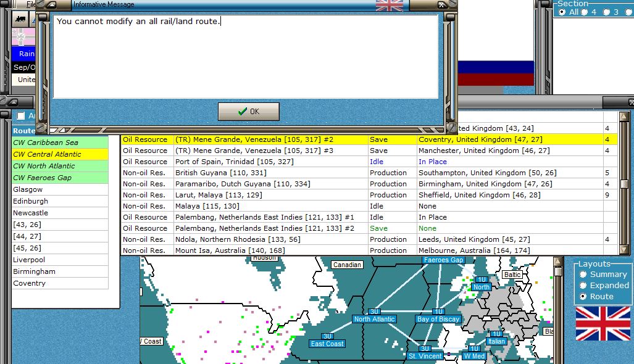The width and height of the screenshot is (634, 364).
Task: Select Port of Spain, Trinidad row
Action: 369,162
